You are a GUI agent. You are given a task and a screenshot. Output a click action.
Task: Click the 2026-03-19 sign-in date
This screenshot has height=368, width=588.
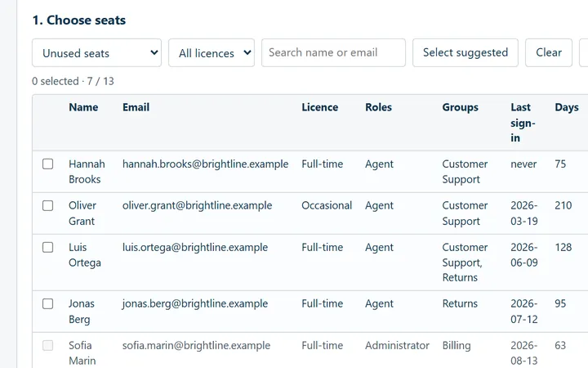tap(524, 213)
